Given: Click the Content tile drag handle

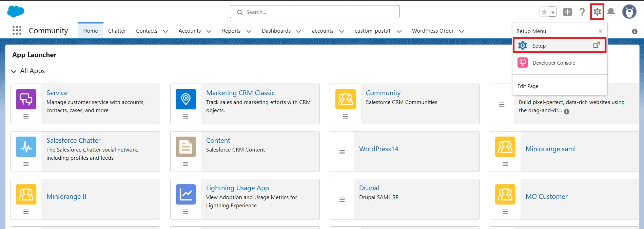Looking at the screenshot, I should click(186, 164).
